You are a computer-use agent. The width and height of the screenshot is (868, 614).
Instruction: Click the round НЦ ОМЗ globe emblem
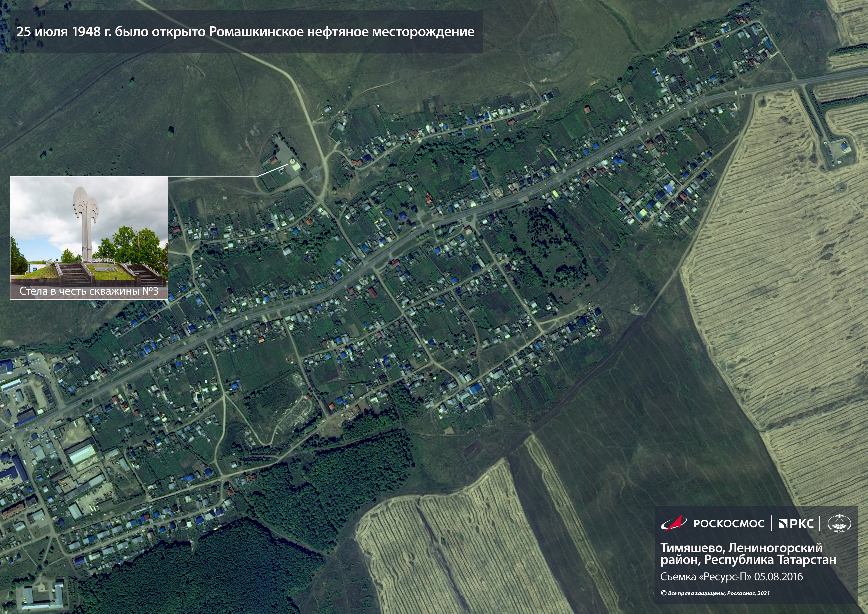pyautogui.click(x=839, y=524)
